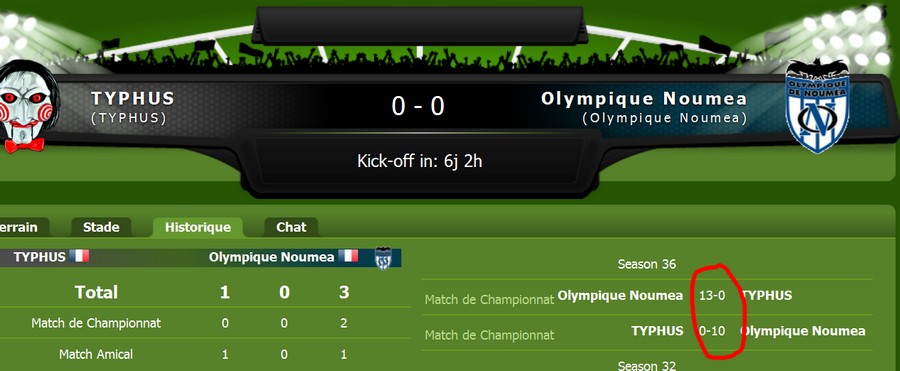Click TYPHUS in the 0-10 match row
Image resolution: width=900 pixels, height=371 pixels.
(x=657, y=331)
